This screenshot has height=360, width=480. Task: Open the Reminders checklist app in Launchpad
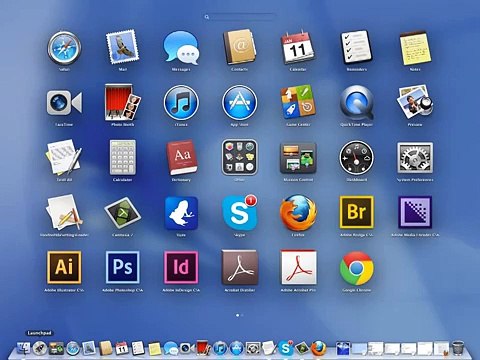pyautogui.click(x=356, y=47)
